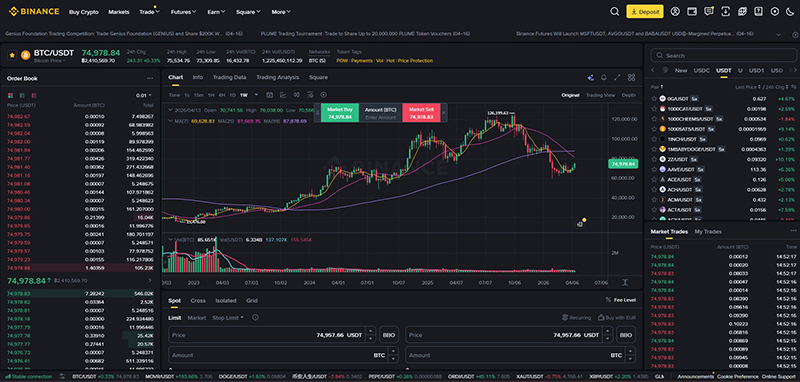
Task: Expand the announcements ticker chevron
Action: click(779, 34)
